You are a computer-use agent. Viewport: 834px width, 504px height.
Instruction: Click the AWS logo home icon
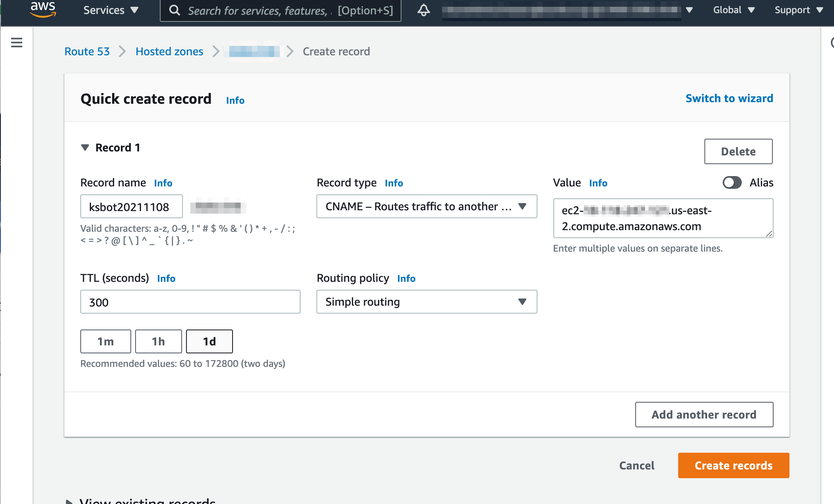point(43,10)
